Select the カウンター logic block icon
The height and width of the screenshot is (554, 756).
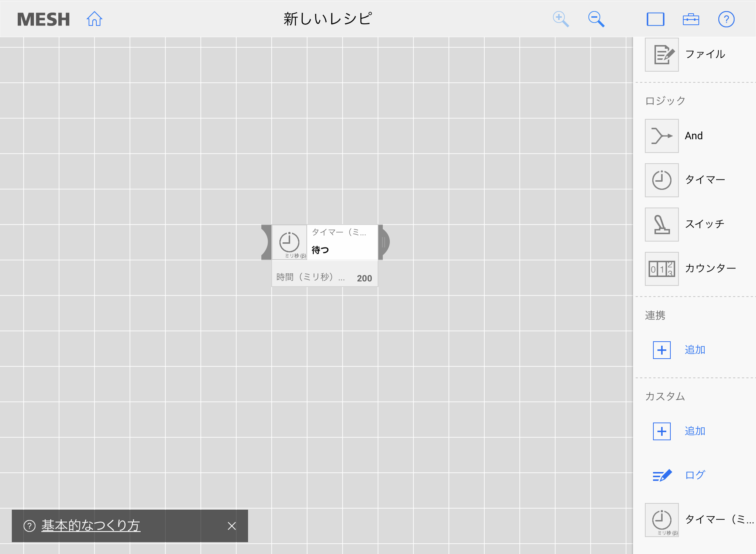tap(662, 269)
